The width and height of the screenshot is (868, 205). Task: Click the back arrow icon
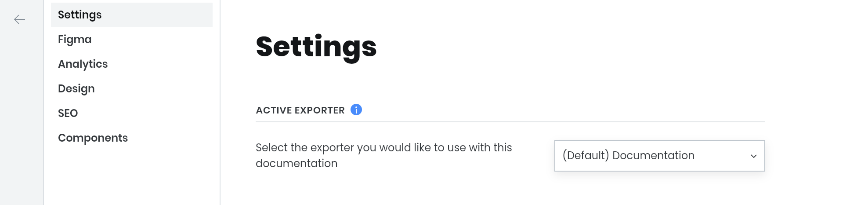click(19, 19)
